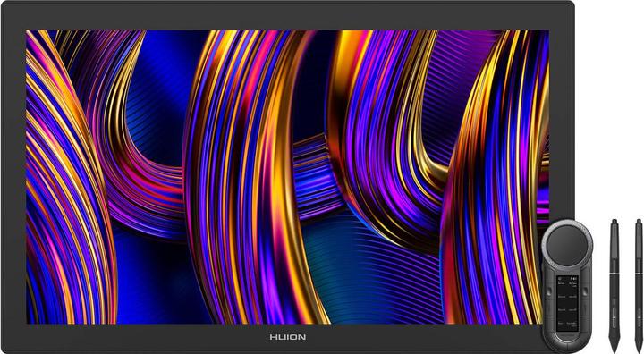Select the thicker stylus pen with the silver ring

614,286
